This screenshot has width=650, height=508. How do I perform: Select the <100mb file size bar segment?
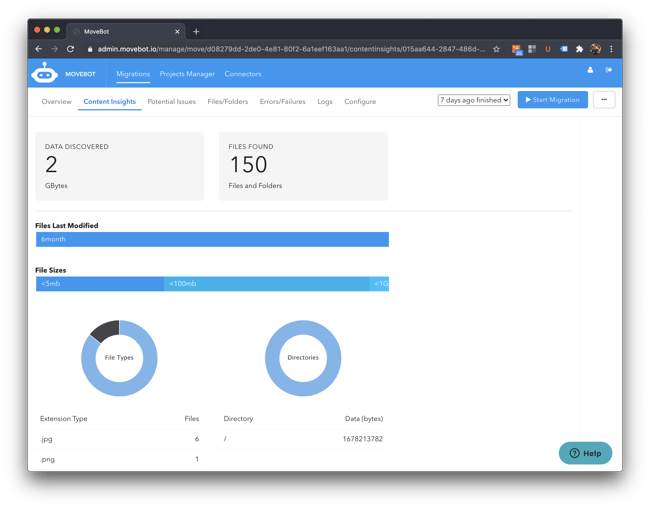pyautogui.click(x=266, y=284)
